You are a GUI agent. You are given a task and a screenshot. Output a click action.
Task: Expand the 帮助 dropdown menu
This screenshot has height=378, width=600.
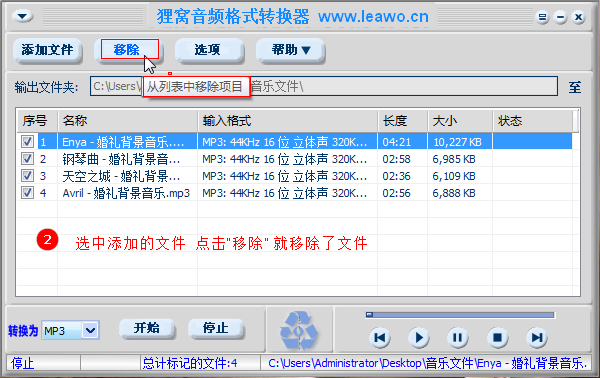tap(290, 50)
